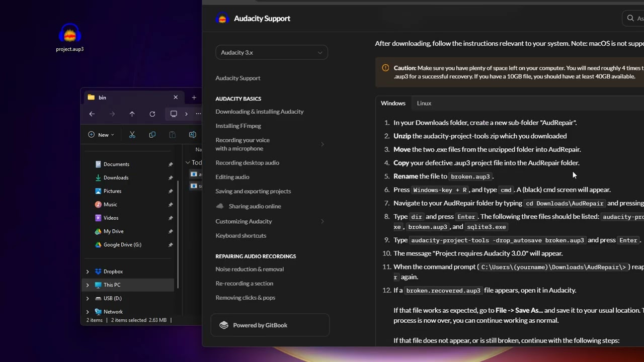Open the Re-recording a section page
This screenshot has width=644, height=362.
(x=245, y=284)
